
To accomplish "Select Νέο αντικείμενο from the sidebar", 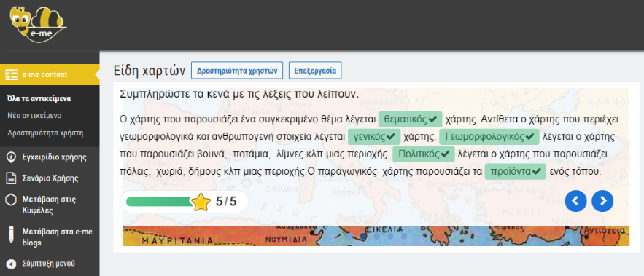I will [x=34, y=116].
